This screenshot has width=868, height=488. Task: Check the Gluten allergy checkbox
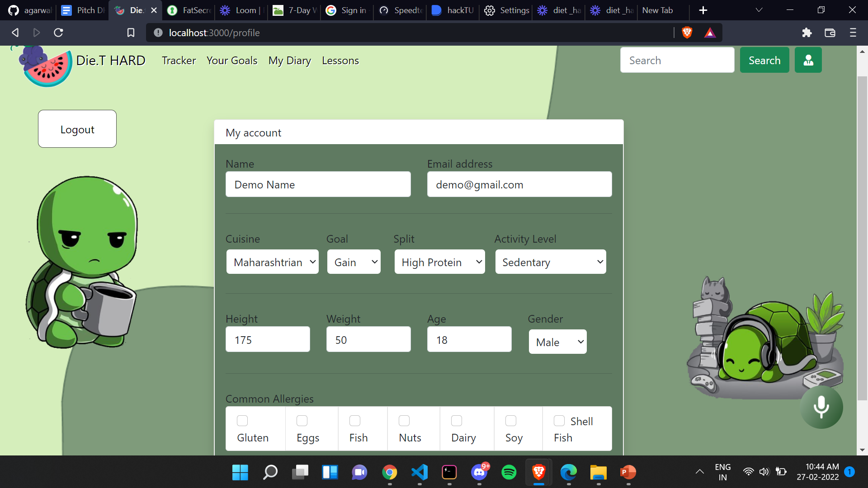(x=242, y=421)
